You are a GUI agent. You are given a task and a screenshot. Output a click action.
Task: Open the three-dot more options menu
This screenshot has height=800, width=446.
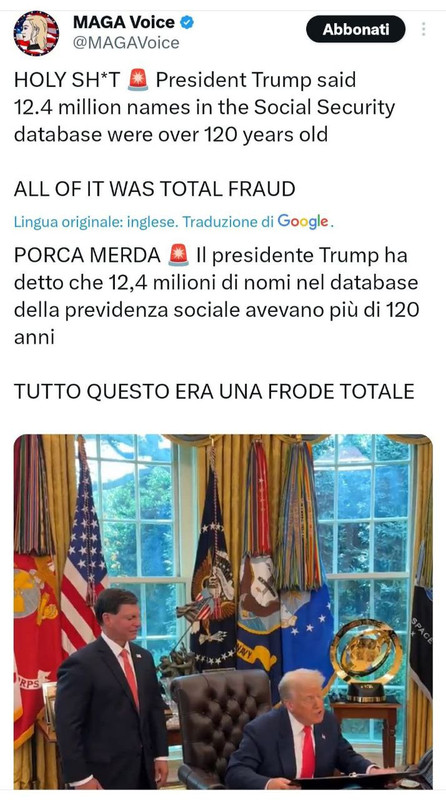pos(423,29)
